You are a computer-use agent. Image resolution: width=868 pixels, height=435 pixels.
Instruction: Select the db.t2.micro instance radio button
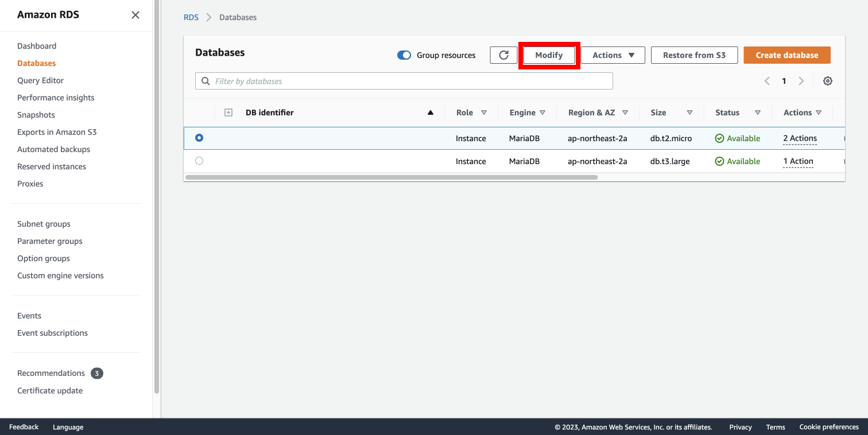199,138
